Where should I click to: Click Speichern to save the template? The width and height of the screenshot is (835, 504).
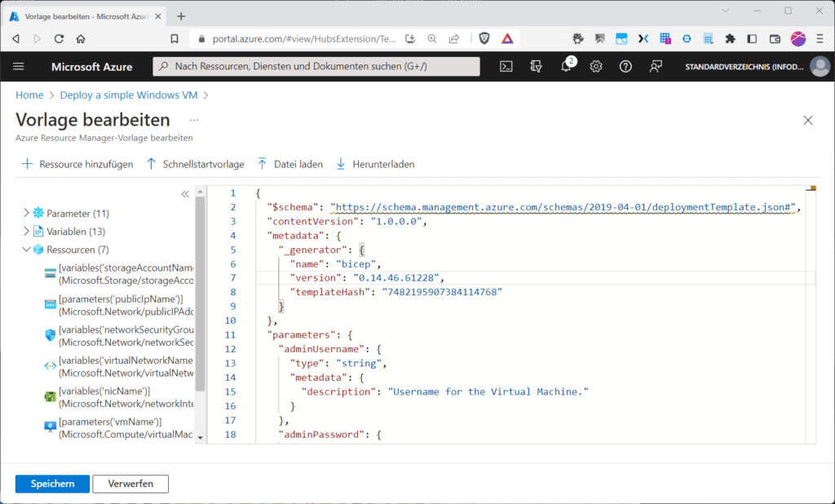point(52,484)
